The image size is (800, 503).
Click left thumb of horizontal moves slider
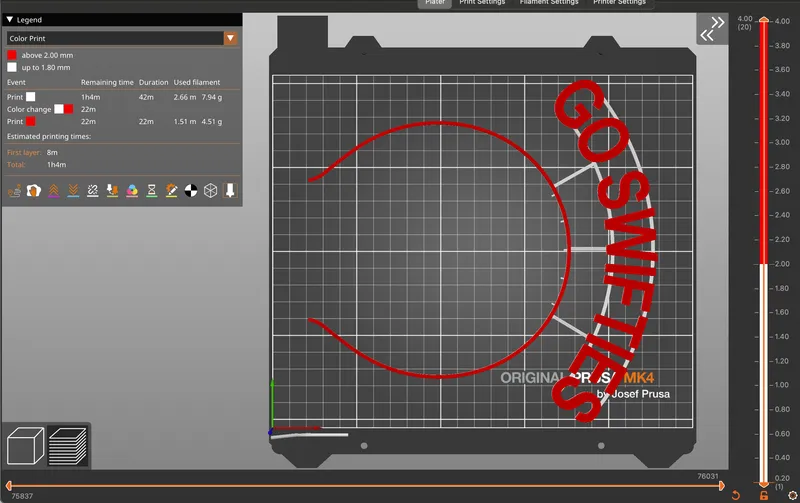(9, 486)
